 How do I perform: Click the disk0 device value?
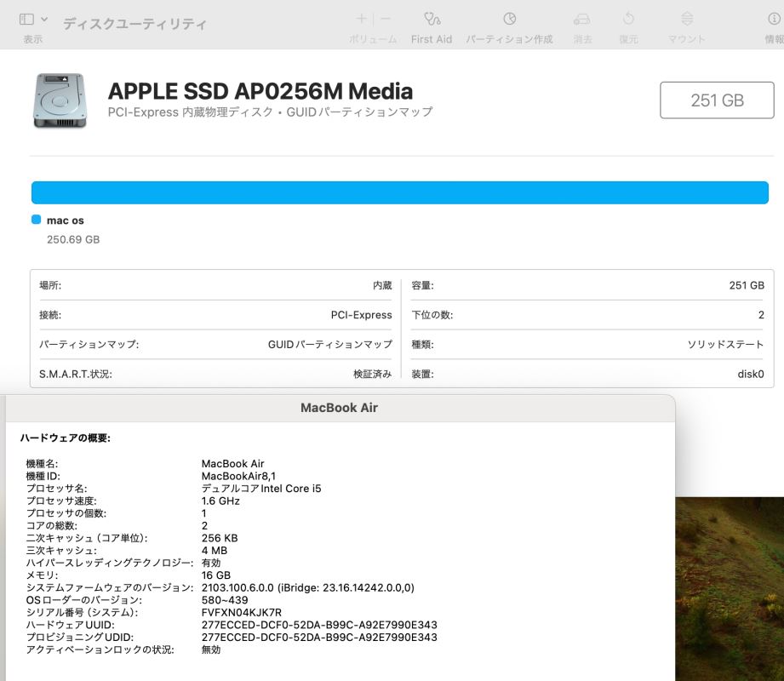[750, 374]
